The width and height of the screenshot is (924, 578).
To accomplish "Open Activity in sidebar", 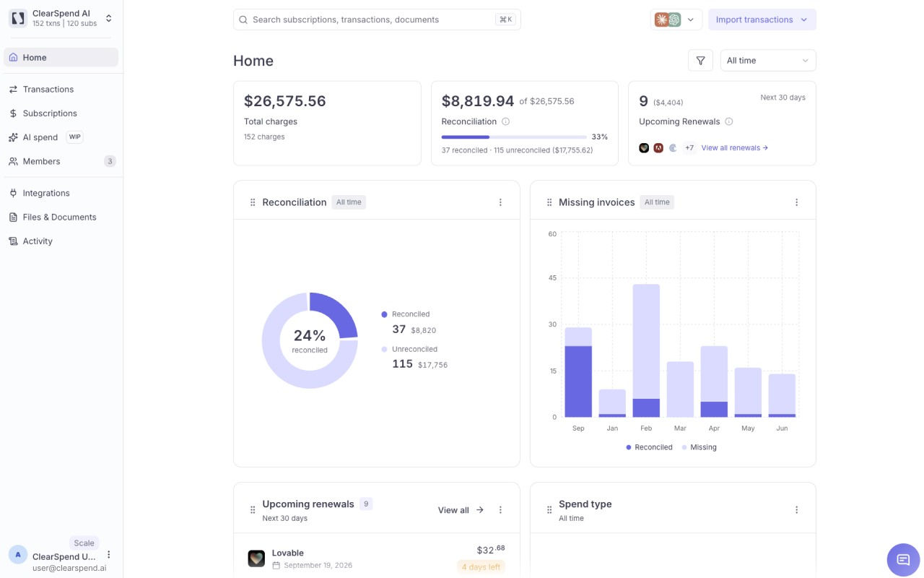I will pos(61,241).
